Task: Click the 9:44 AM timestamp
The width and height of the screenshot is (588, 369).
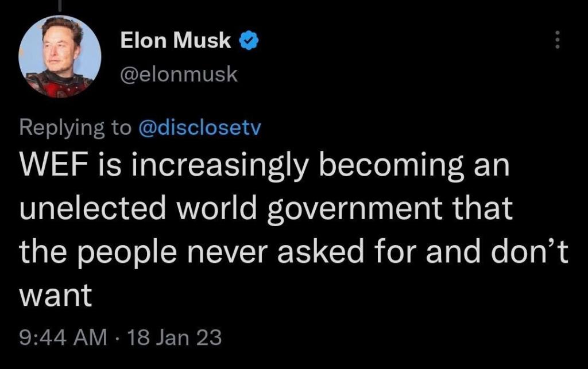Action: pyautogui.click(x=63, y=337)
